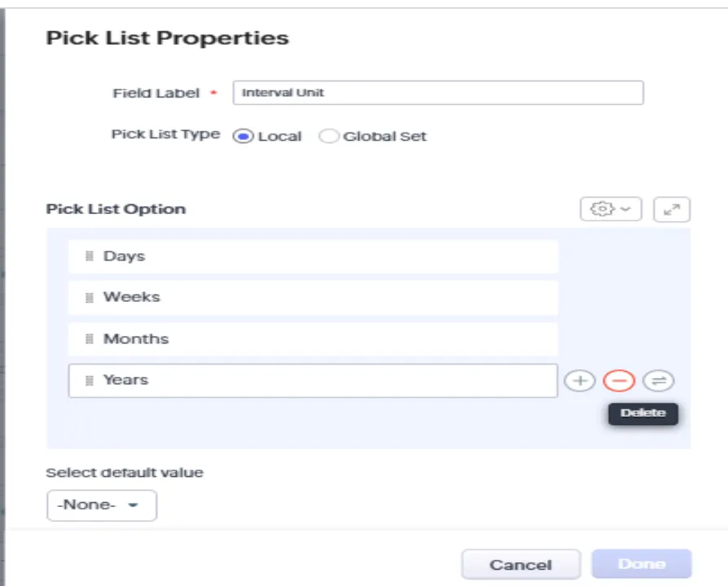Grab the drag handle next to Days

89,256
